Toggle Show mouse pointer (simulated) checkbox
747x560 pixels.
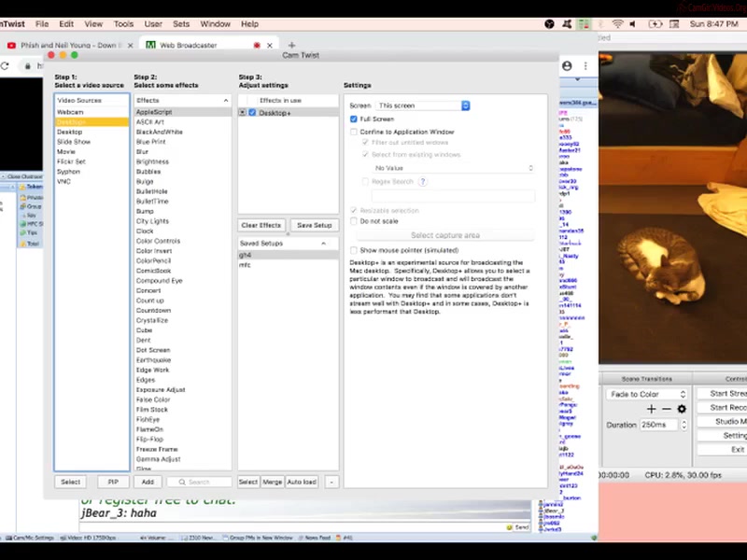click(354, 250)
